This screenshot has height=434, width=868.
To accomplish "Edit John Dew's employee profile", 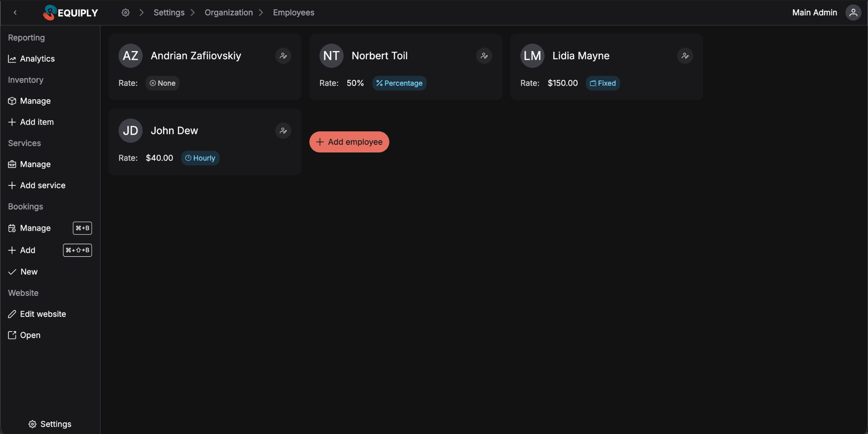I will point(283,130).
